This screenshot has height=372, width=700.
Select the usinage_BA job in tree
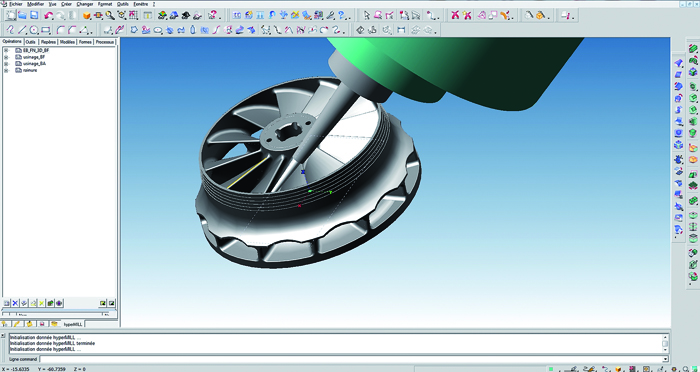(x=34, y=64)
